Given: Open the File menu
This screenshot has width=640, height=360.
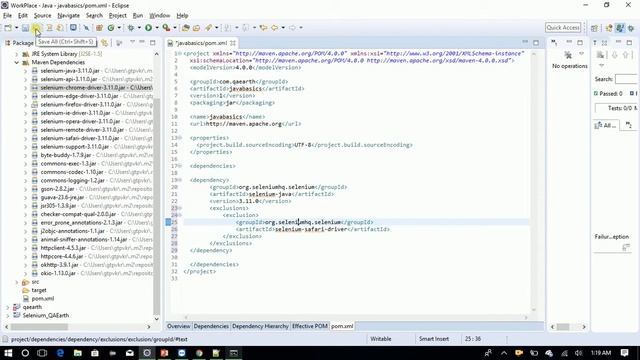Looking at the screenshot, I should tap(7, 16).
